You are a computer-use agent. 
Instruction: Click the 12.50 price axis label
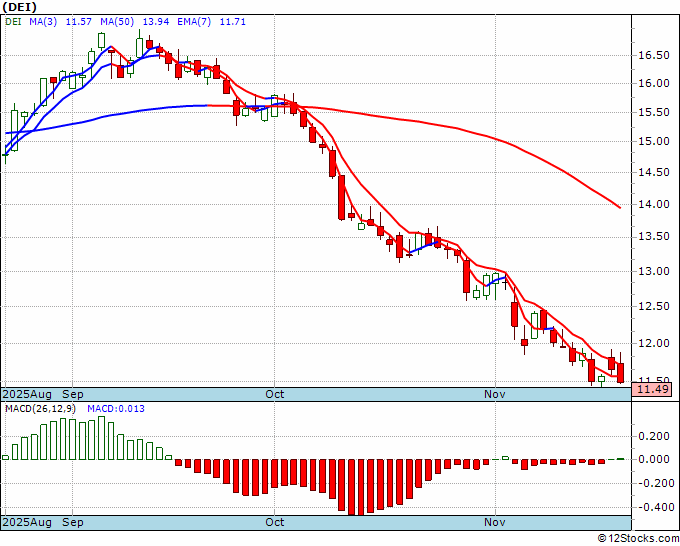pos(654,306)
